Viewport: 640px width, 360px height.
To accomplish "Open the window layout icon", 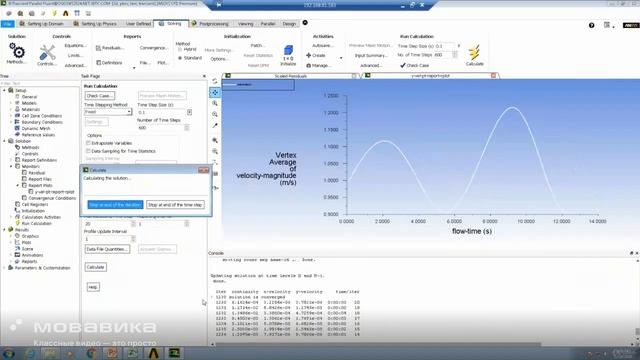I will pyautogui.click(x=607, y=25).
